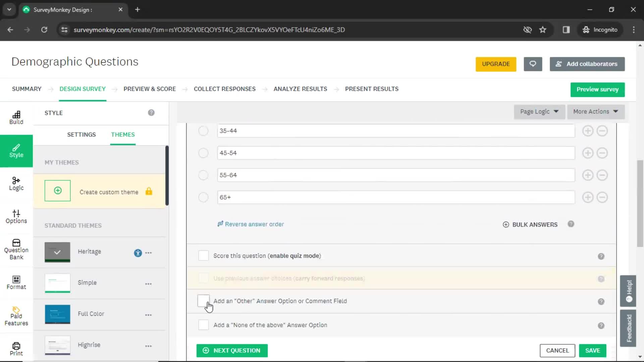Screen dimensions: 644x362
Task: Open Simple theme more options menu
Action: coord(149,284)
